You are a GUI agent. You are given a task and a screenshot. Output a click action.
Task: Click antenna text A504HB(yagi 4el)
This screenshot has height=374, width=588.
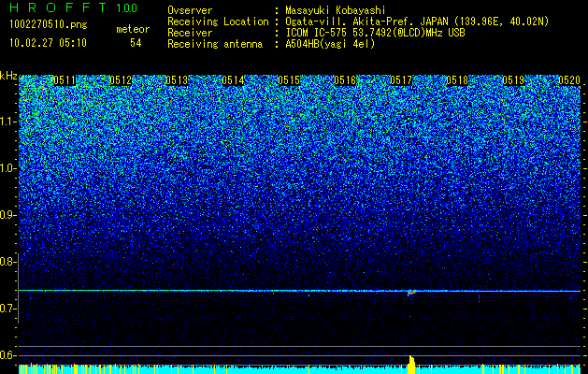(x=330, y=44)
